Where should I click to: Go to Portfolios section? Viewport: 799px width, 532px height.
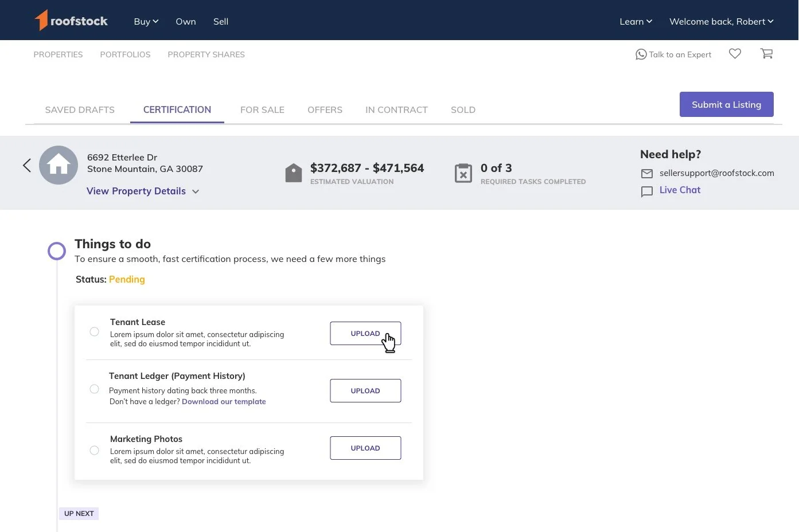tap(125, 54)
